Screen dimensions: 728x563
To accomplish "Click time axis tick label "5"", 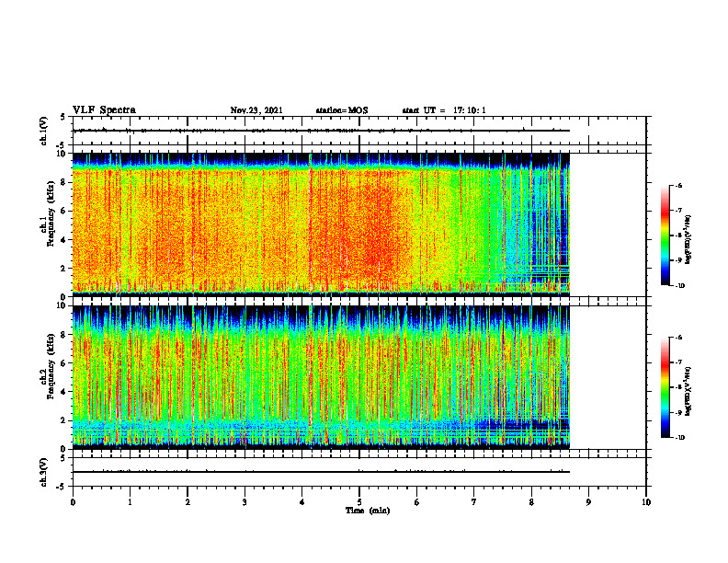I will click(359, 502).
